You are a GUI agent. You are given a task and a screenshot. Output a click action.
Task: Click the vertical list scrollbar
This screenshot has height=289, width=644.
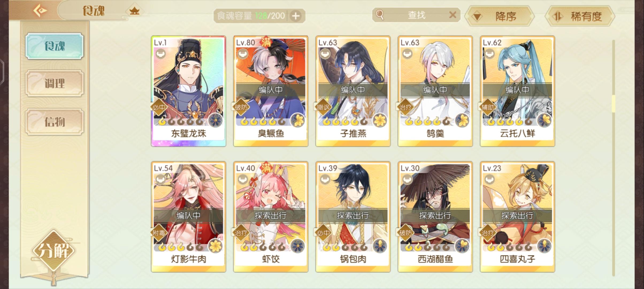pos(614,158)
